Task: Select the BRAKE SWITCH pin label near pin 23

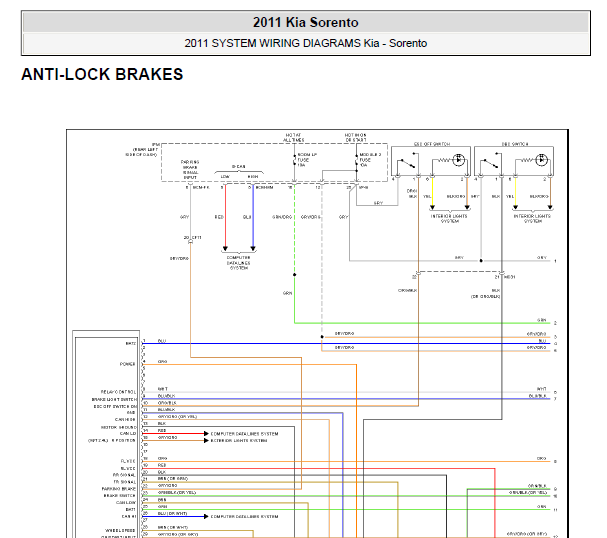Action: [x=120, y=495]
